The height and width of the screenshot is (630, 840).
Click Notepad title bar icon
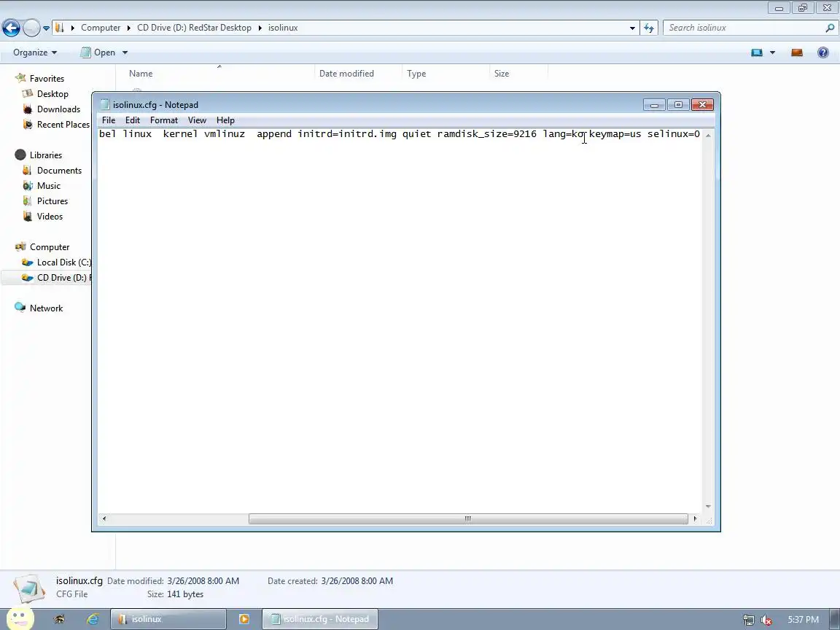104,104
